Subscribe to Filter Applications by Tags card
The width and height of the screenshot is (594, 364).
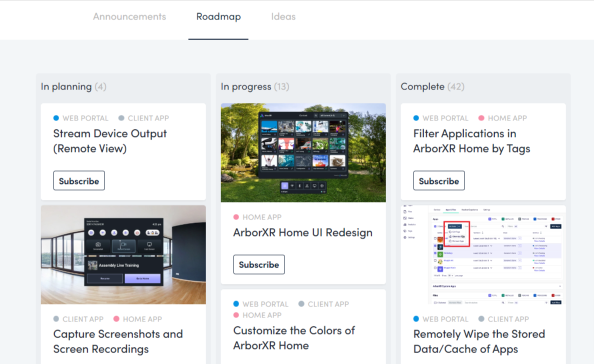(438, 180)
